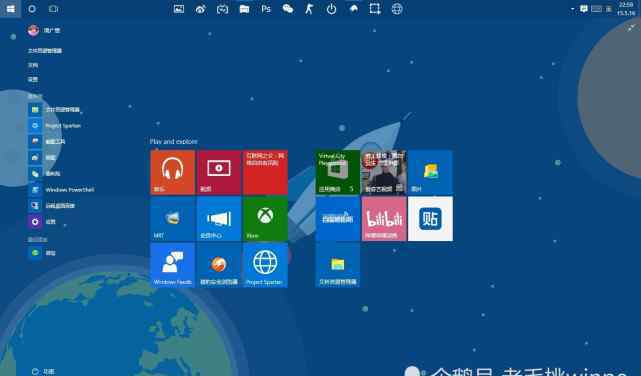Screen dimensions: 641x376
Task: Launch the bilibili pink tile
Action: tap(384, 219)
